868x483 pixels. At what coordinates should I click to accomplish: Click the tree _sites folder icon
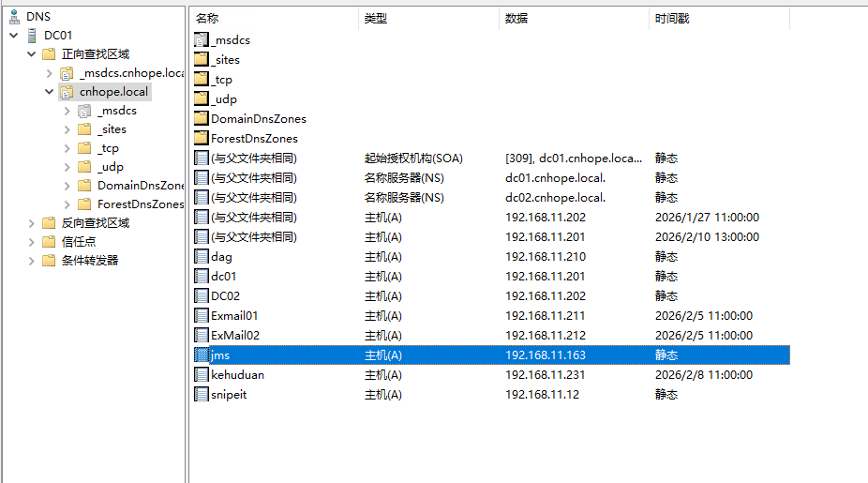(x=84, y=129)
